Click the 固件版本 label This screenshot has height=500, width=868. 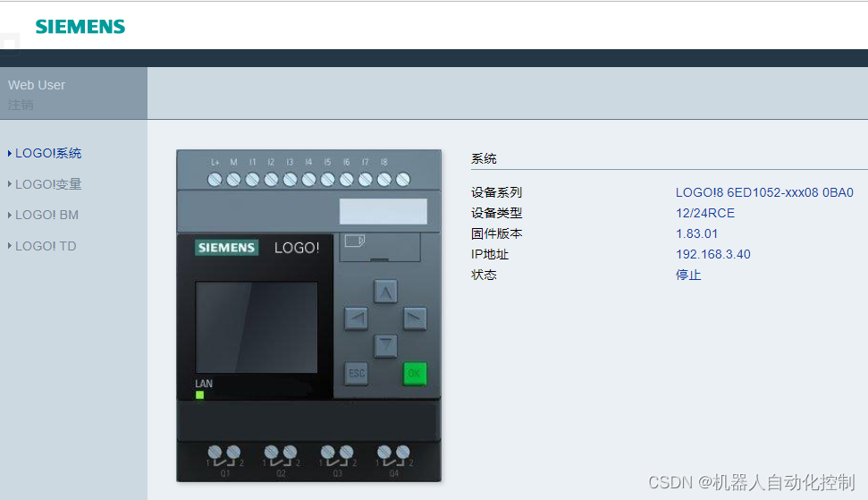(x=496, y=233)
